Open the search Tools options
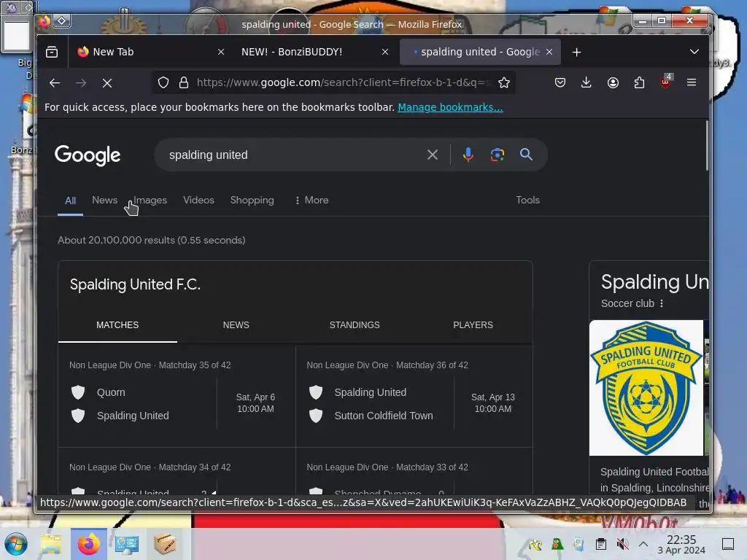The height and width of the screenshot is (560, 747). 527,200
